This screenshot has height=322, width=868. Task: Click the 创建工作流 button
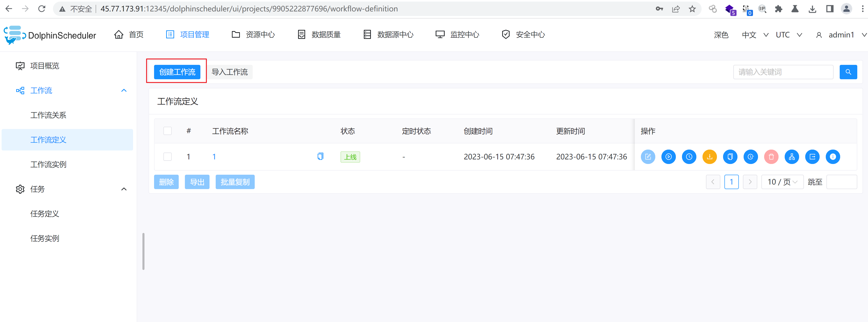[177, 72]
